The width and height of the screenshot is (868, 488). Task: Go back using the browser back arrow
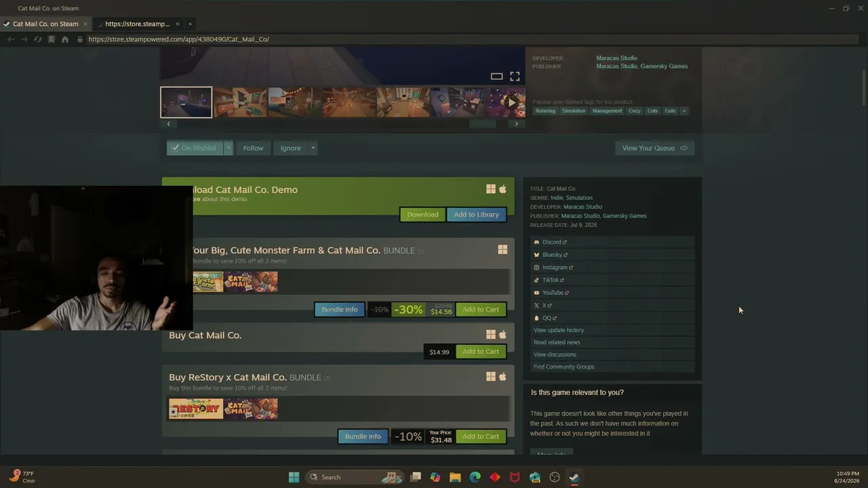pyautogui.click(x=10, y=39)
